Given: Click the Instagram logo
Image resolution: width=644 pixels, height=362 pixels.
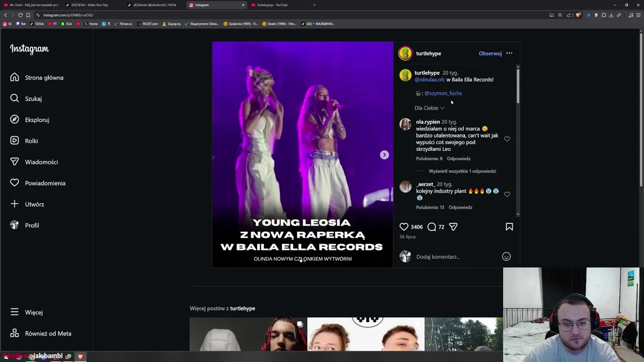Looking at the screenshot, I should tap(29, 49).
